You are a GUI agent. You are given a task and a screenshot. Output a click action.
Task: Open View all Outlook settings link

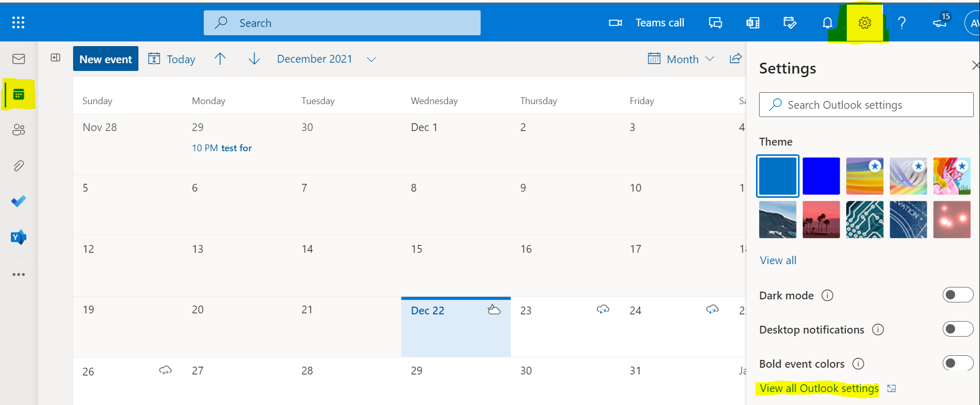819,388
